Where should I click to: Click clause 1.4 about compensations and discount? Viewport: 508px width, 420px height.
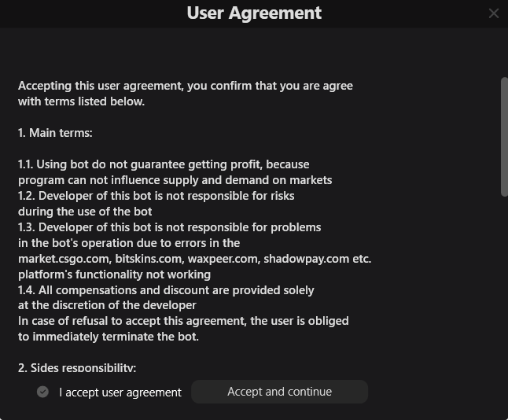[x=166, y=290]
